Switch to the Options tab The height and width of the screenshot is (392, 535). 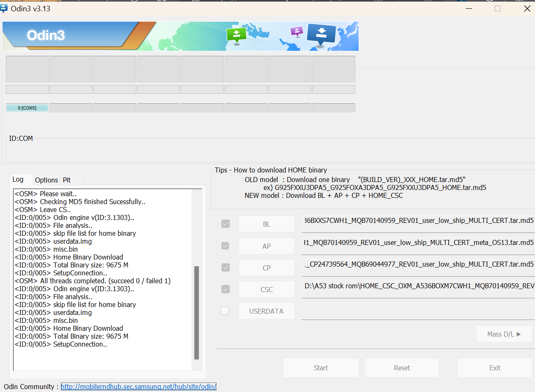click(x=46, y=180)
